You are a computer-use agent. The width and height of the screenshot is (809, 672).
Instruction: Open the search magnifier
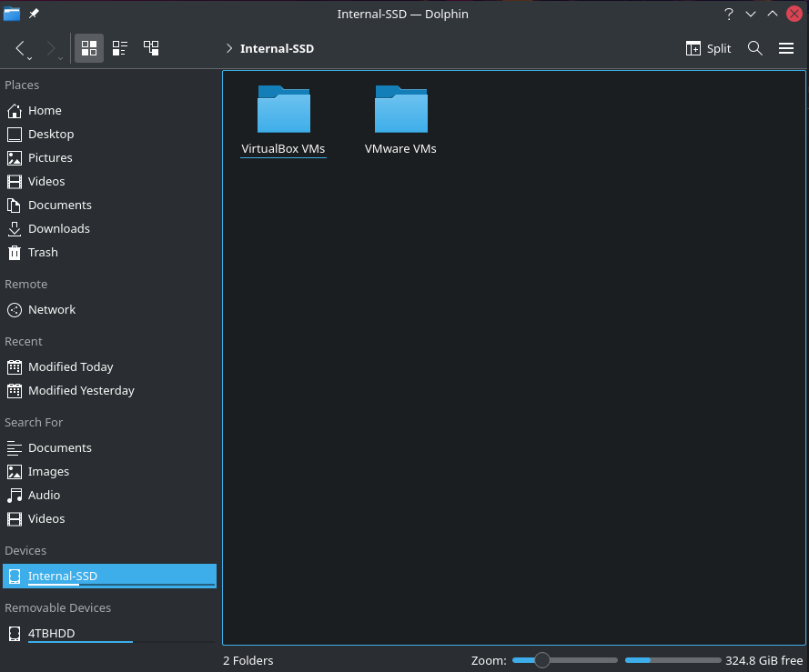tap(754, 48)
